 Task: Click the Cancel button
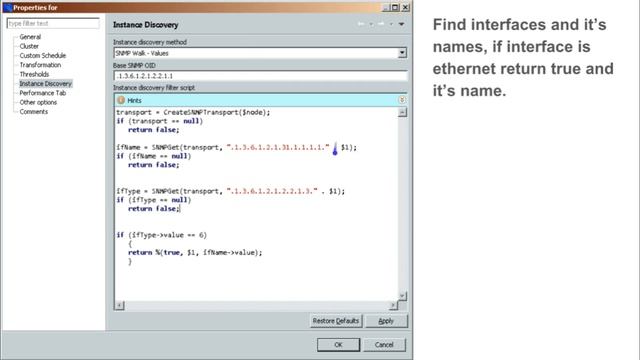[x=384, y=345]
